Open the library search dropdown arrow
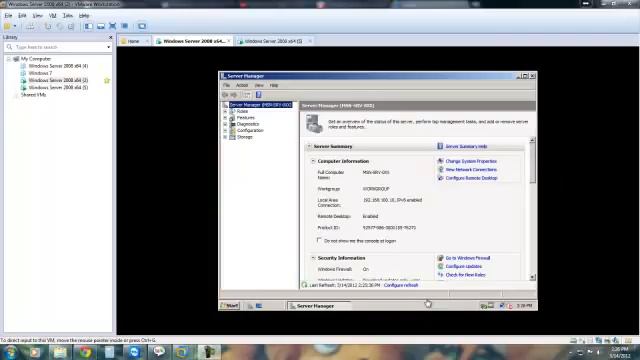 [108, 47]
